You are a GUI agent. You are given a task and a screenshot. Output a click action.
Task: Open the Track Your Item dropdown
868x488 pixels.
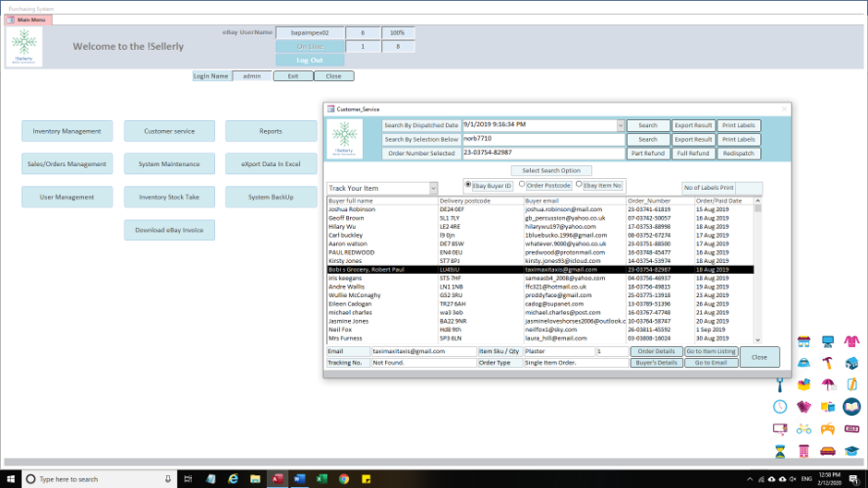click(x=433, y=188)
